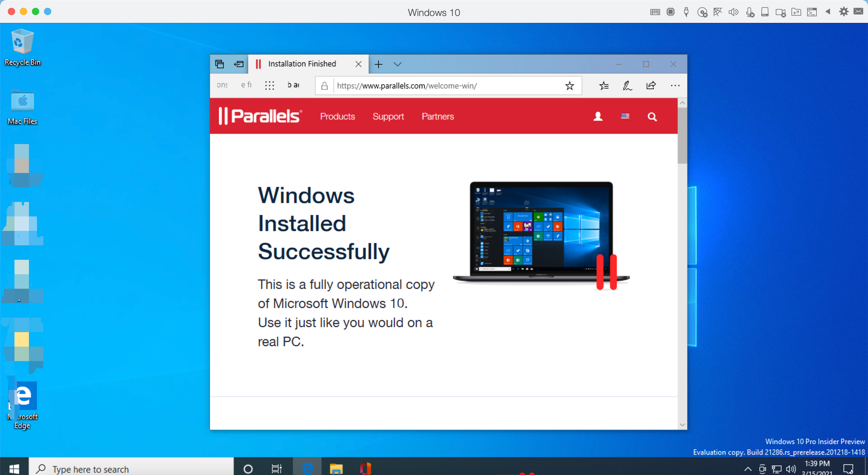Image resolution: width=868 pixels, height=475 pixels.
Task: Open the Edge favorites collections panel
Action: 604,86
